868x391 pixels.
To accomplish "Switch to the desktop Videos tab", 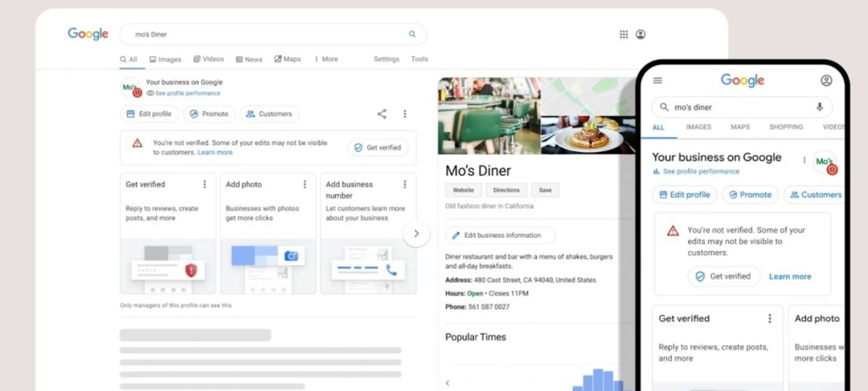I will pyautogui.click(x=209, y=60).
